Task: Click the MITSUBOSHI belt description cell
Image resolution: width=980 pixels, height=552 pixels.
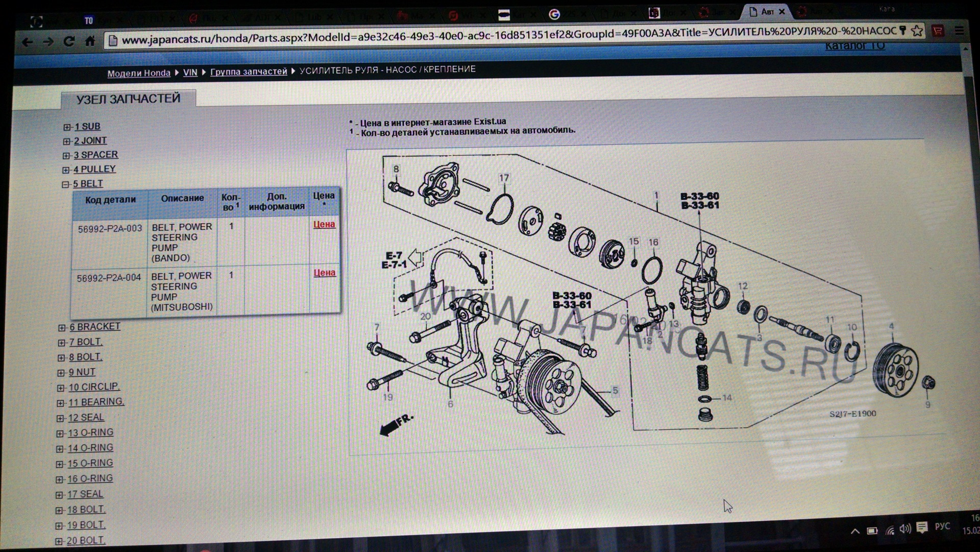Action: 181,291
